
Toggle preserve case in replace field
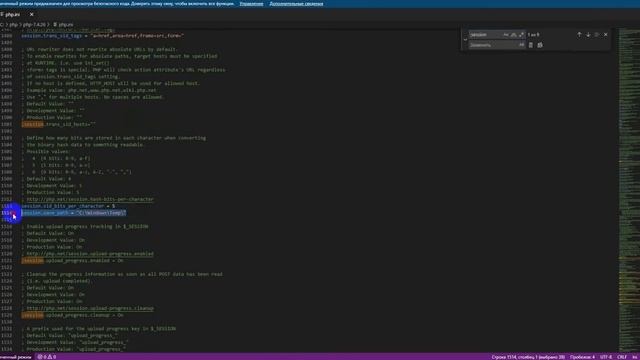click(521, 45)
